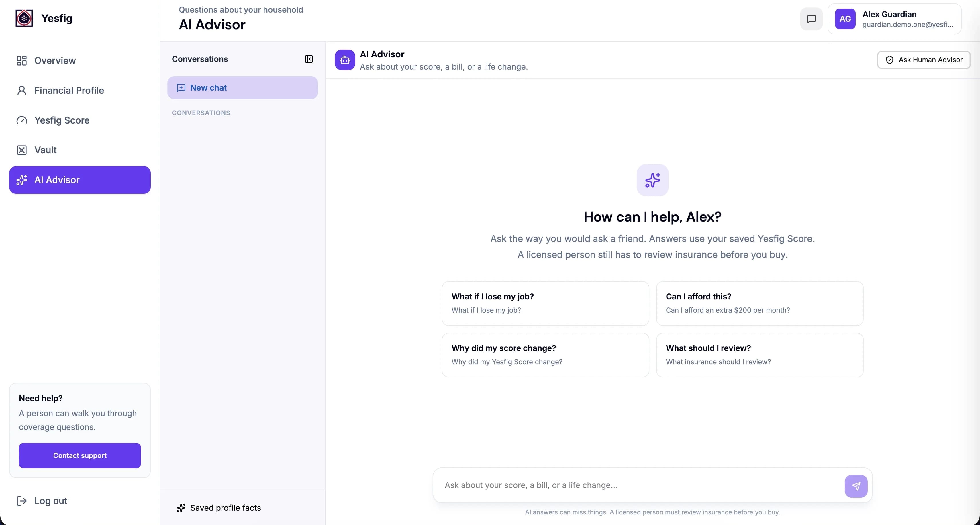Collapse the Conversations panel icon
The width and height of the screenshot is (980, 525).
pyautogui.click(x=309, y=59)
